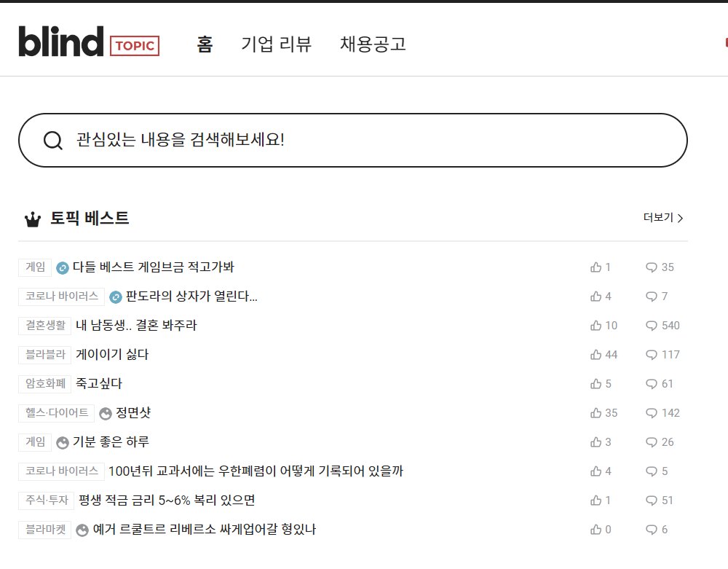The height and width of the screenshot is (569, 728).
Task: Click the crown icon beside 토픽 베스트
Action: click(x=32, y=218)
